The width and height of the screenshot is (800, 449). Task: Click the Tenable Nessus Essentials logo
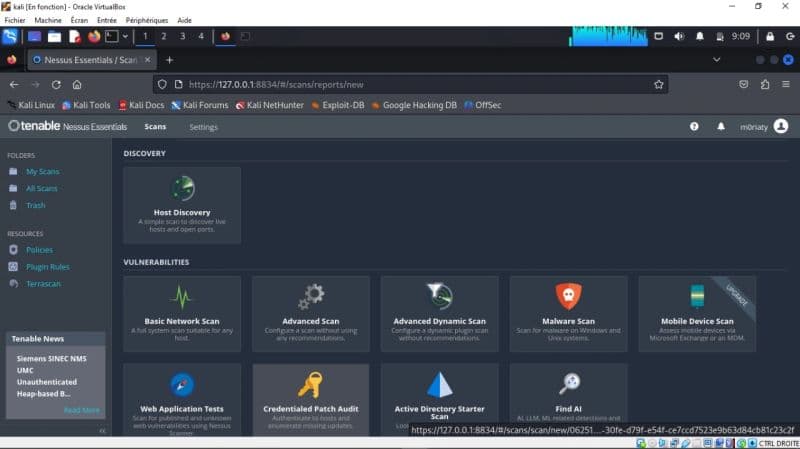click(x=67, y=126)
